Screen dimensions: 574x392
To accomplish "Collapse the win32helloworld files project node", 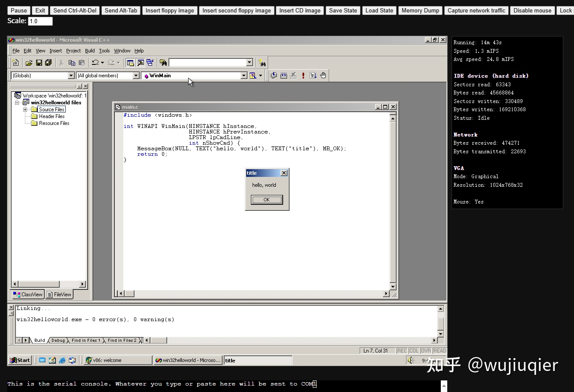I will (x=18, y=103).
